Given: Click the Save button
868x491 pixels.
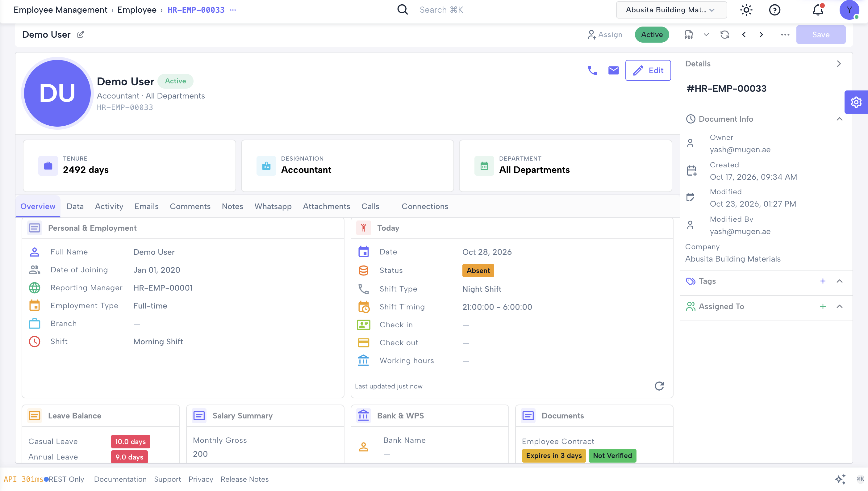Looking at the screenshot, I should [x=820, y=35].
